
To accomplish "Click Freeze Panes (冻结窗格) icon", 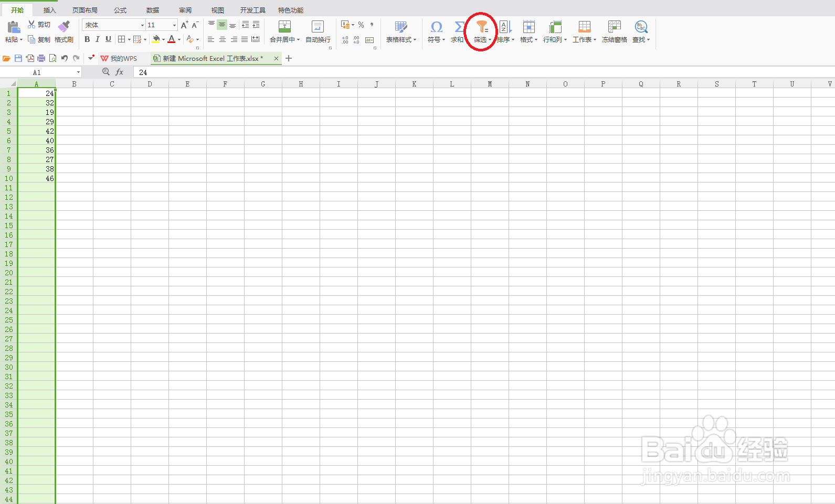I will pos(614,27).
